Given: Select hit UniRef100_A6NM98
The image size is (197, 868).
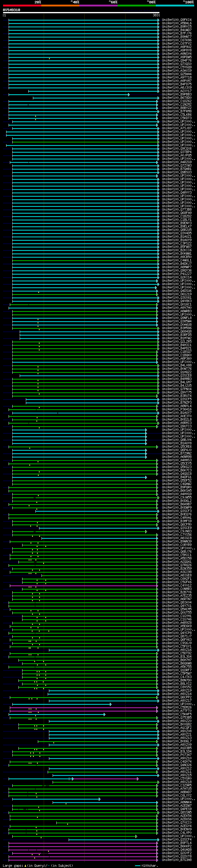Looking at the screenshot, I should (177, 457).
